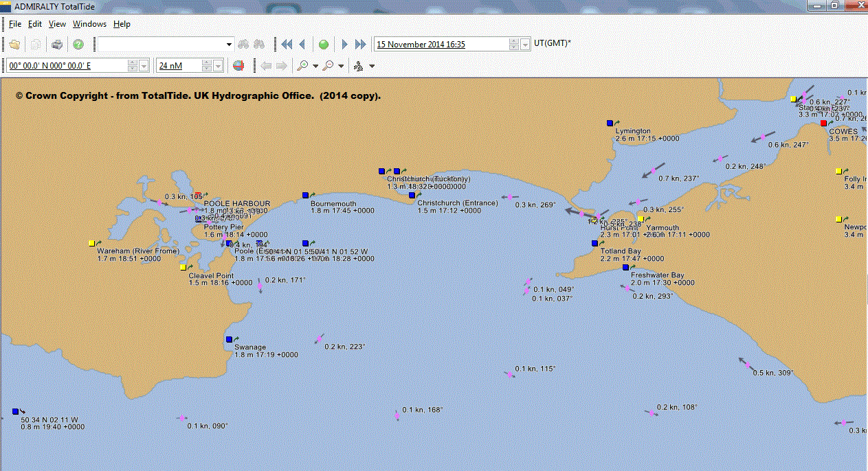This screenshot has width=868, height=471.
Task: Click the zoom out magnifier icon
Action: click(x=328, y=66)
